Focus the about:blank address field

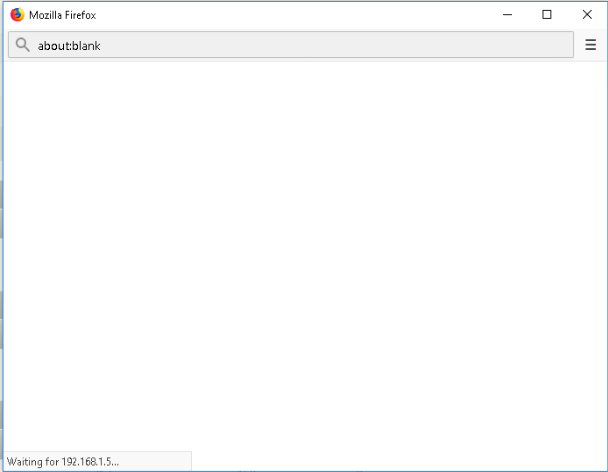pos(291,45)
